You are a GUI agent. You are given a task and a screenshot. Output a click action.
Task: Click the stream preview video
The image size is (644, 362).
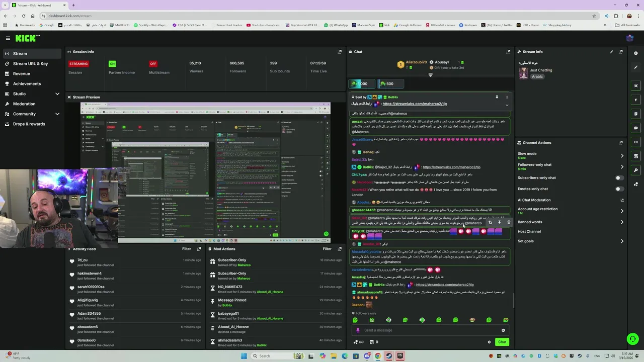[x=205, y=172]
